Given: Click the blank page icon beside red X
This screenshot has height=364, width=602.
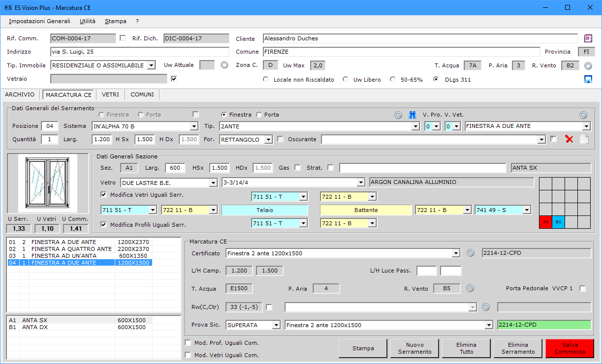Looking at the screenshot, I should point(584,139).
